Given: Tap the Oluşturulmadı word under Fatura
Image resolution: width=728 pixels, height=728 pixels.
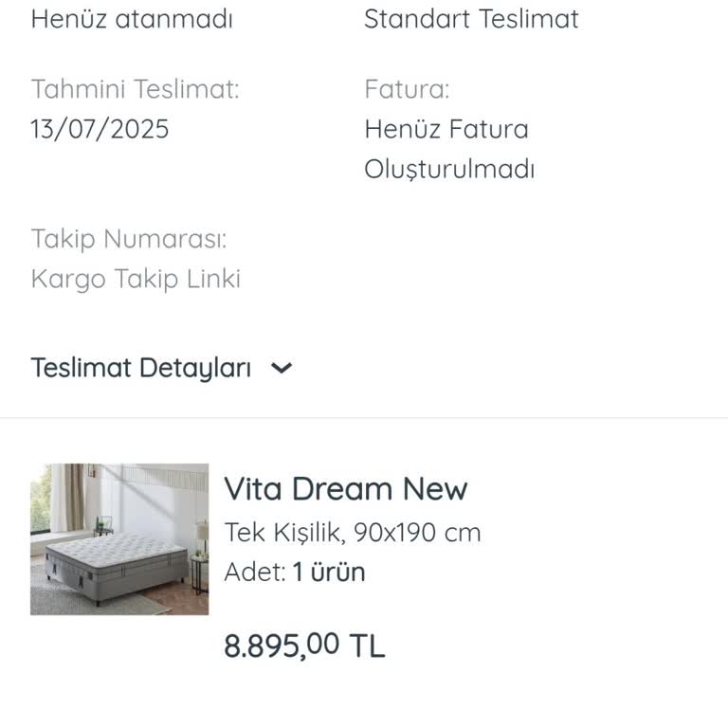Looking at the screenshot, I should click(449, 171).
